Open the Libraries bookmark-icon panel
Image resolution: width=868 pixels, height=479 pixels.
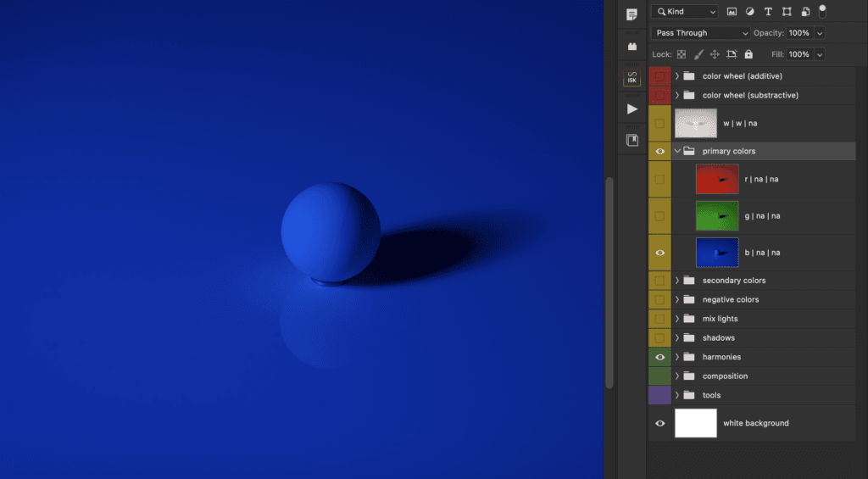point(632,140)
